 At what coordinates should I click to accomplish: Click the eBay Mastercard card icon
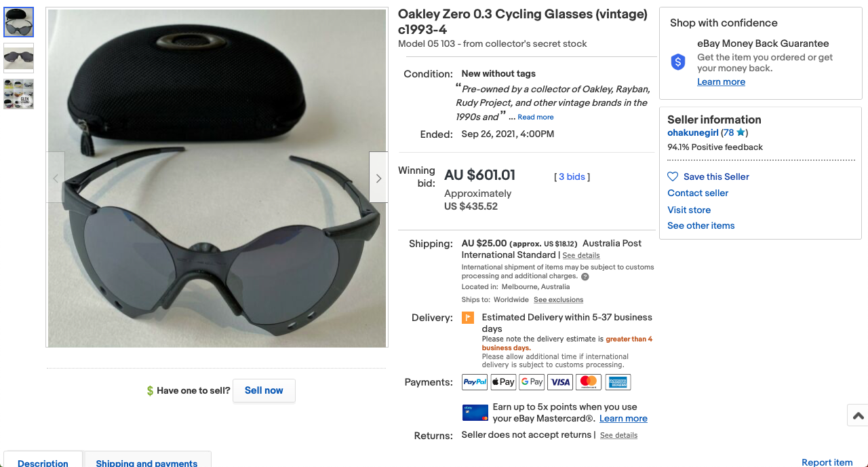click(x=475, y=413)
